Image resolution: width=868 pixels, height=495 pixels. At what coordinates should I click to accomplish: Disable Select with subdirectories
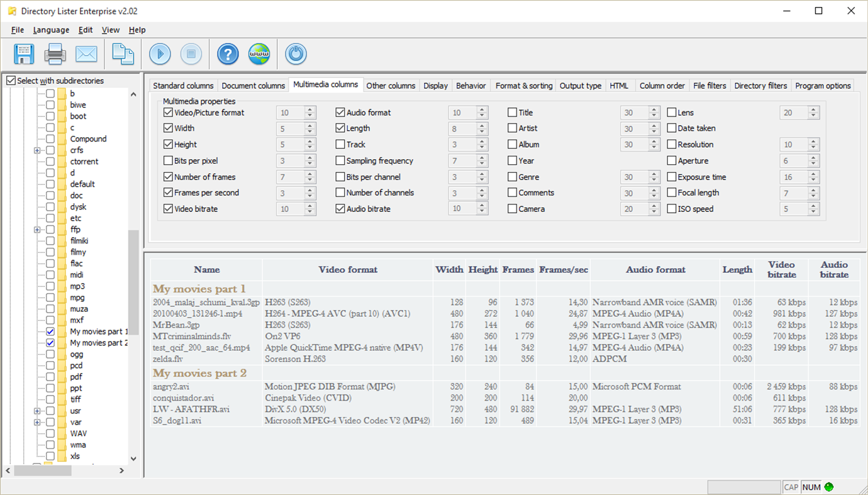tap(10, 81)
